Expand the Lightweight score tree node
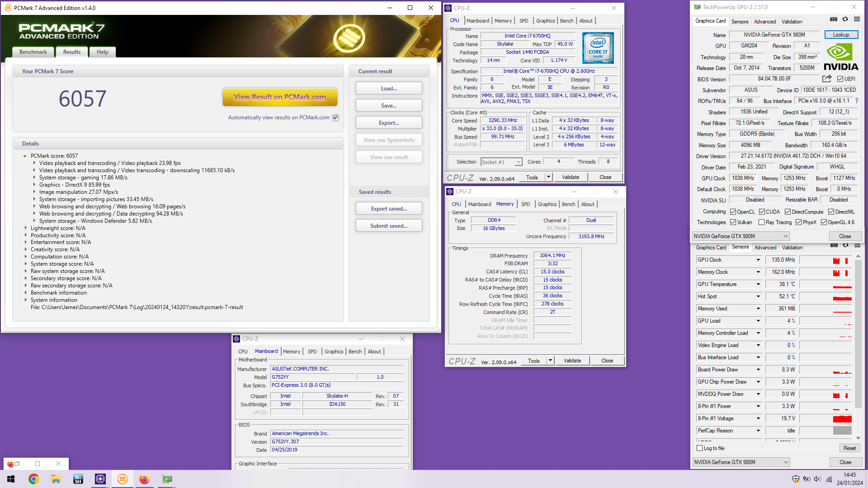868x488 pixels. click(26, 228)
